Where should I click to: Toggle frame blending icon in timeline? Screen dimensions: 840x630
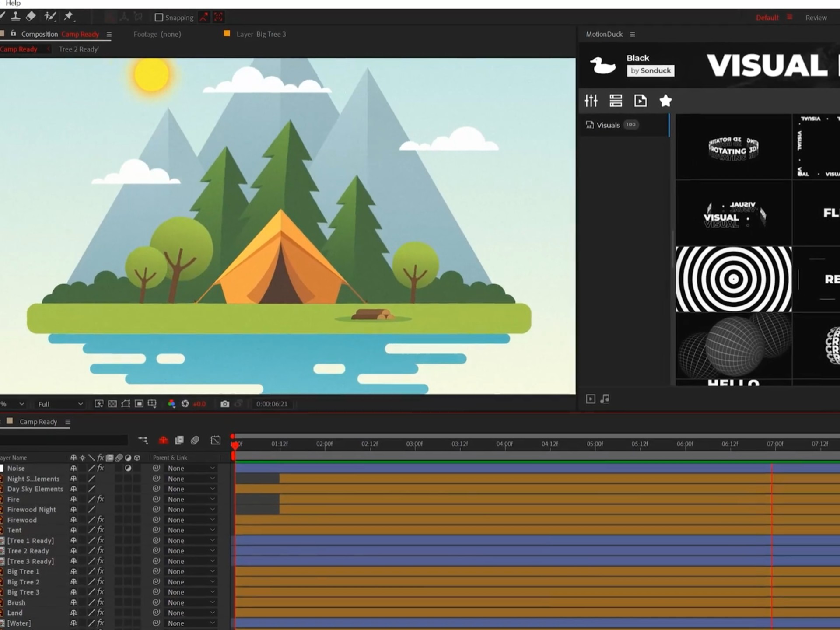[179, 440]
